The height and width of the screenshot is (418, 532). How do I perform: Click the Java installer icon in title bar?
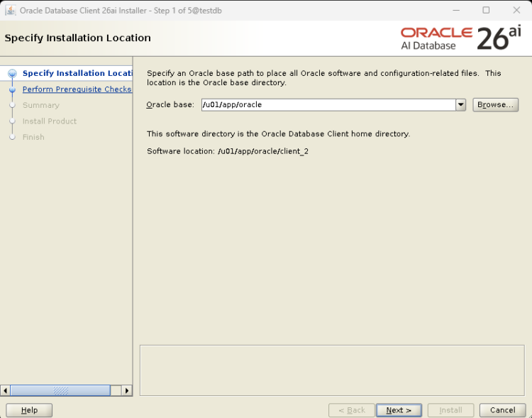coord(11,11)
